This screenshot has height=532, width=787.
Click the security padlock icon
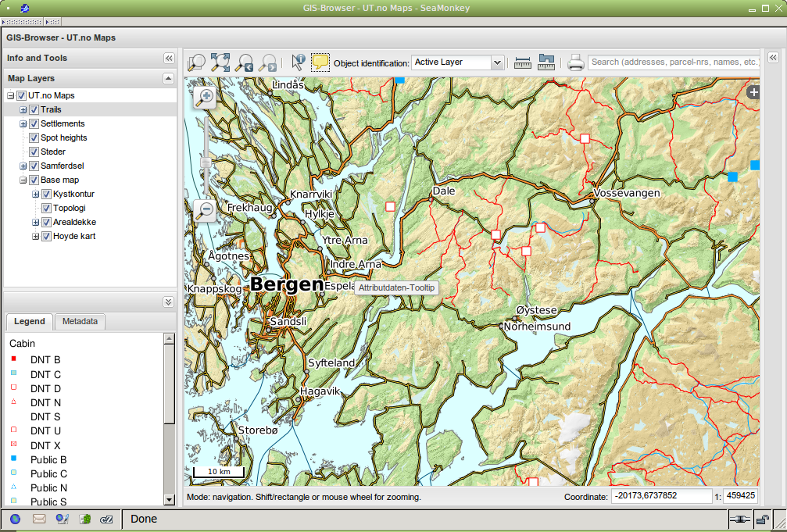pos(763,520)
